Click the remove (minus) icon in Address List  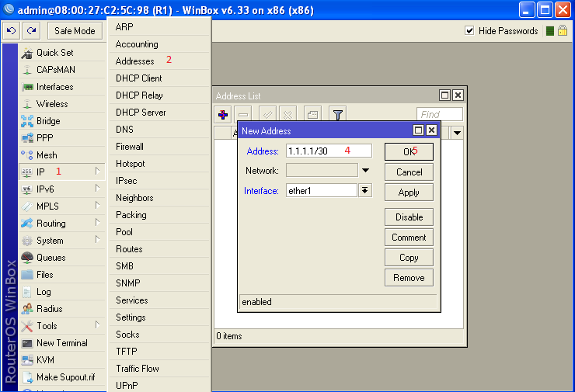click(242, 115)
